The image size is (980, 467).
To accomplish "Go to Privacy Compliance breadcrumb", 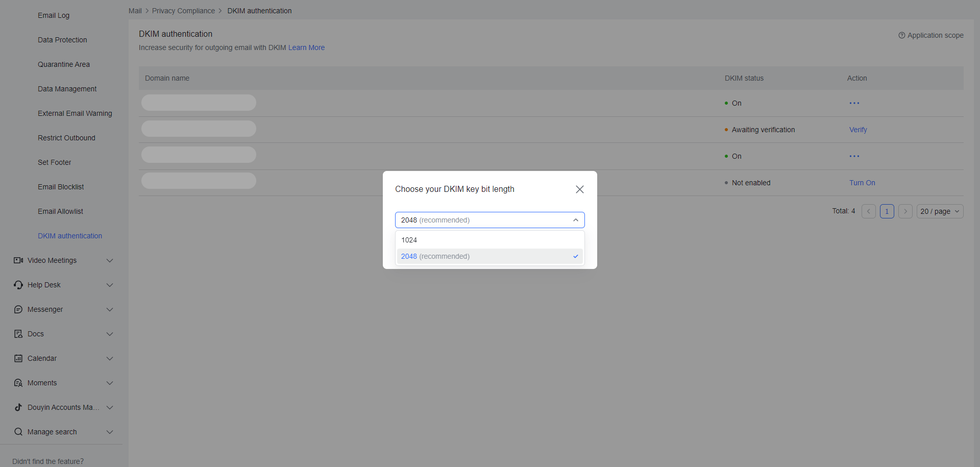I will (x=183, y=11).
